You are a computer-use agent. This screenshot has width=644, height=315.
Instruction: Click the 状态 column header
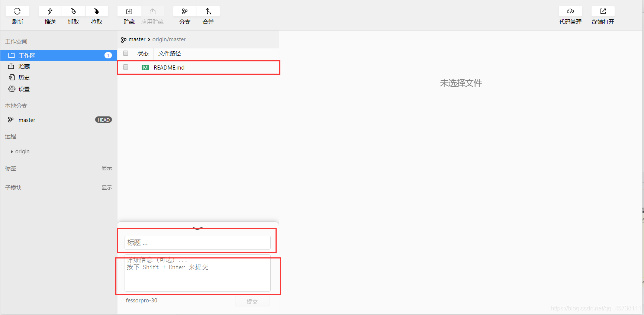tap(143, 54)
